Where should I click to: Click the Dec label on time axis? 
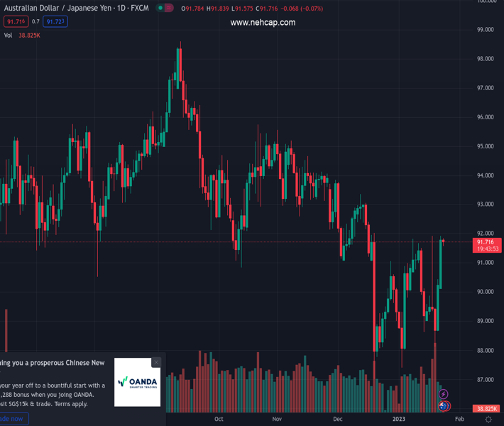338,419
